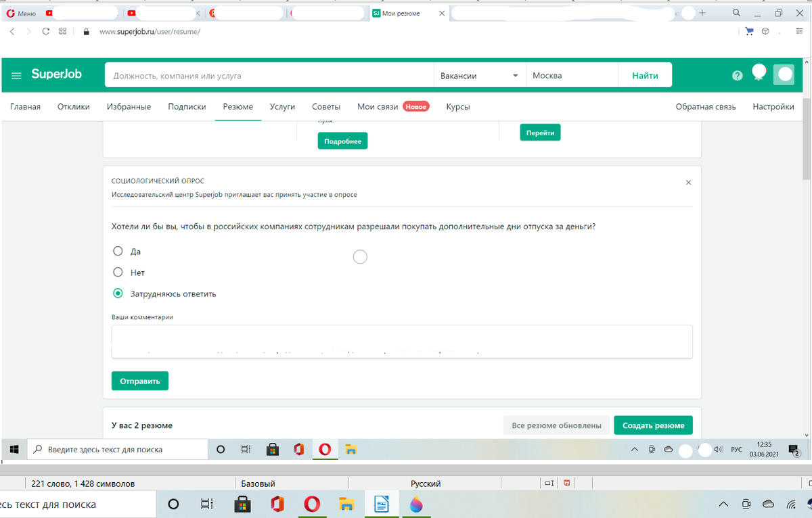812x518 pixels.
Task: Open Opera easy setup sliders icon
Action: [x=799, y=31]
